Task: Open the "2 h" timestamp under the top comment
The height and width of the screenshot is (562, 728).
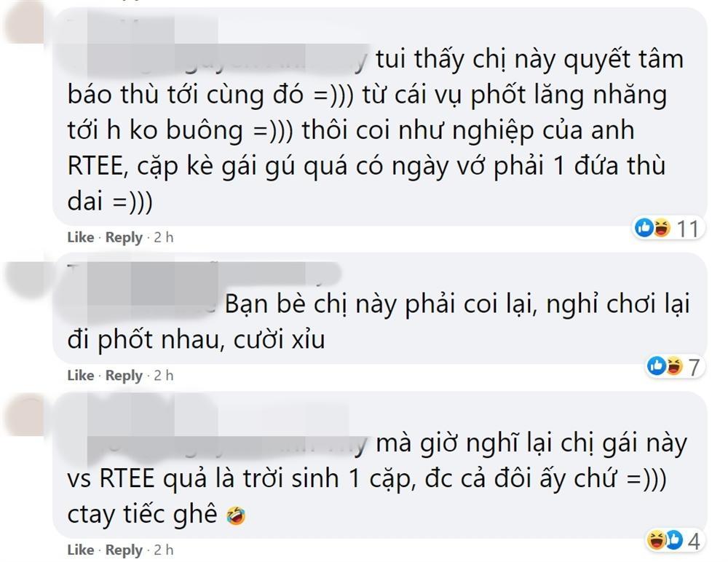Action: (163, 237)
